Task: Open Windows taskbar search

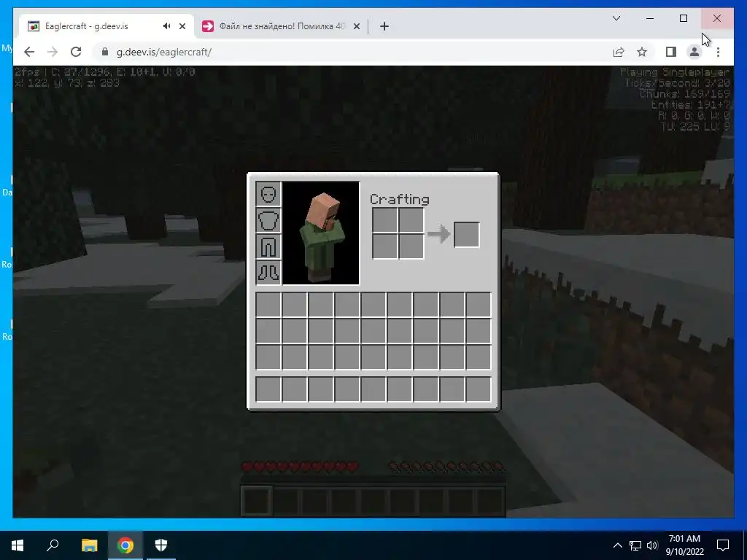Action: pos(53,545)
